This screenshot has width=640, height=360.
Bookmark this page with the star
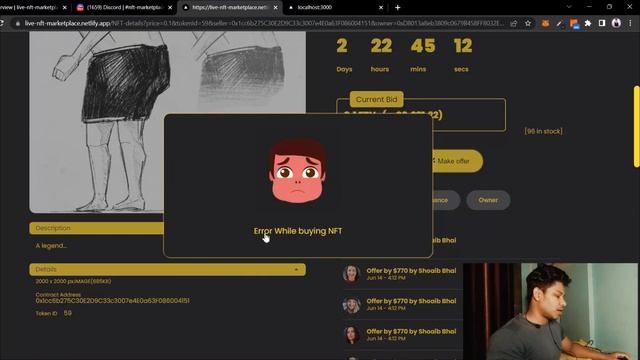(528, 23)
